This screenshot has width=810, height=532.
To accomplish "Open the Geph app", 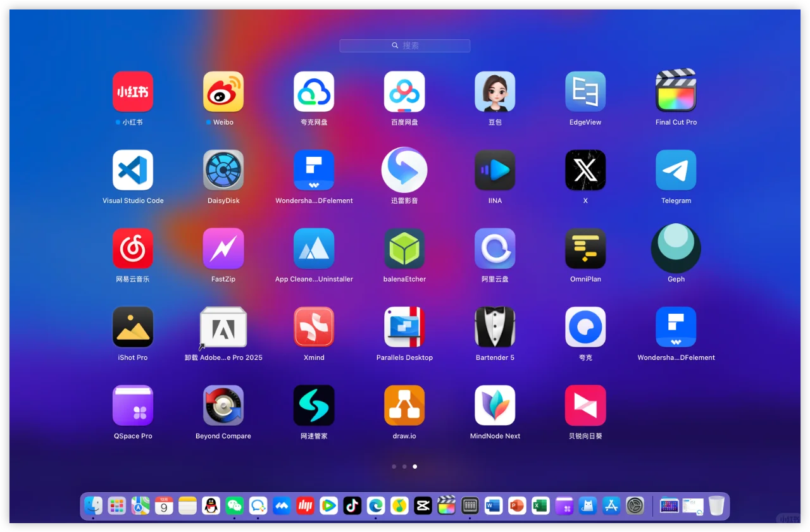I will tap(676, 248).
